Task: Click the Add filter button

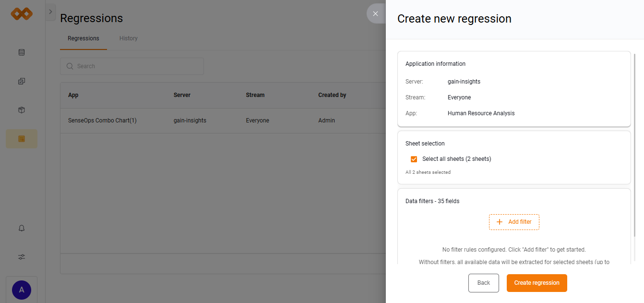Action: coord(514,222)
